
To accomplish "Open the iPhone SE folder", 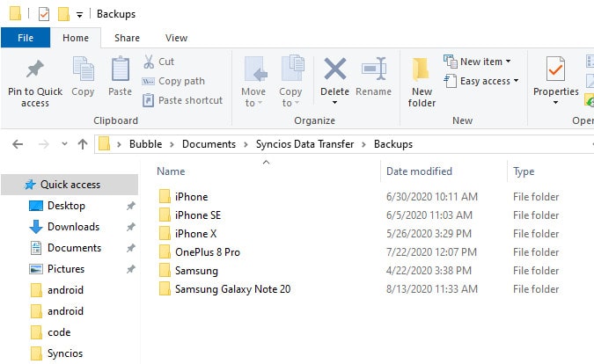I will coord(197,215).
